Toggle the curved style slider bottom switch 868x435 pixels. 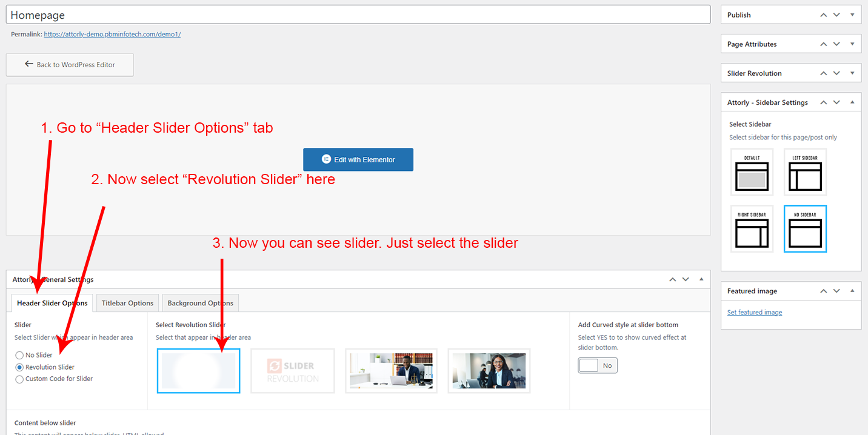[x=598, y=366]
